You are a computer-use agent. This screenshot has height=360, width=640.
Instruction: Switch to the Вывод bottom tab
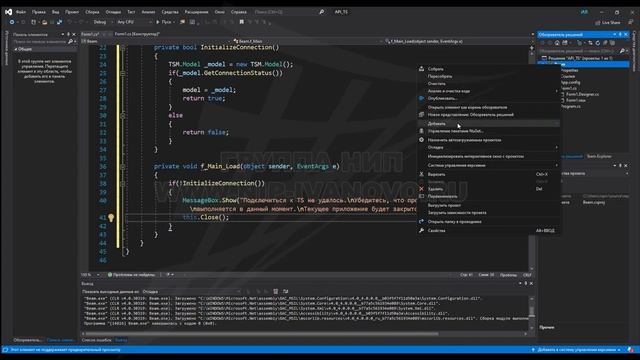coord(121,340)
